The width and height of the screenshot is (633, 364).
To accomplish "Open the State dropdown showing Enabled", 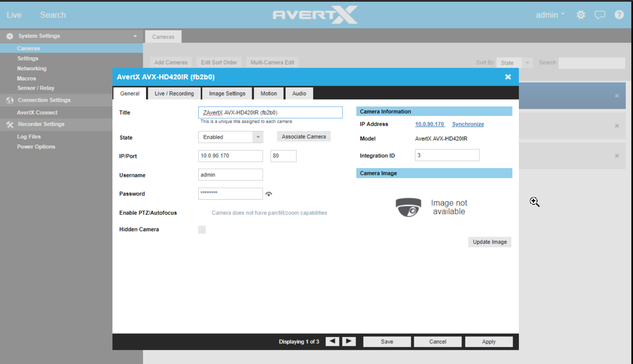I will pyautogui.click(x=231, y=137).
